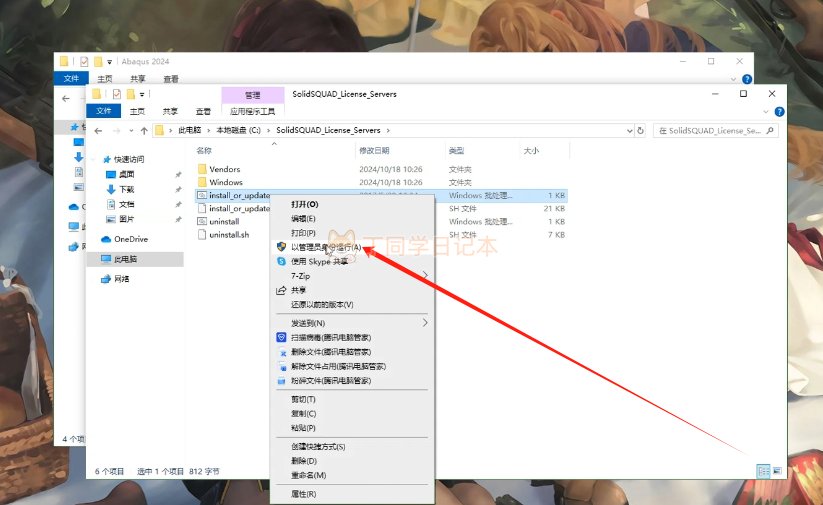The height and width of the screenshot is (505, 823).
Task: Click the uninstall.sh file icon
Action: click(202, 235)
